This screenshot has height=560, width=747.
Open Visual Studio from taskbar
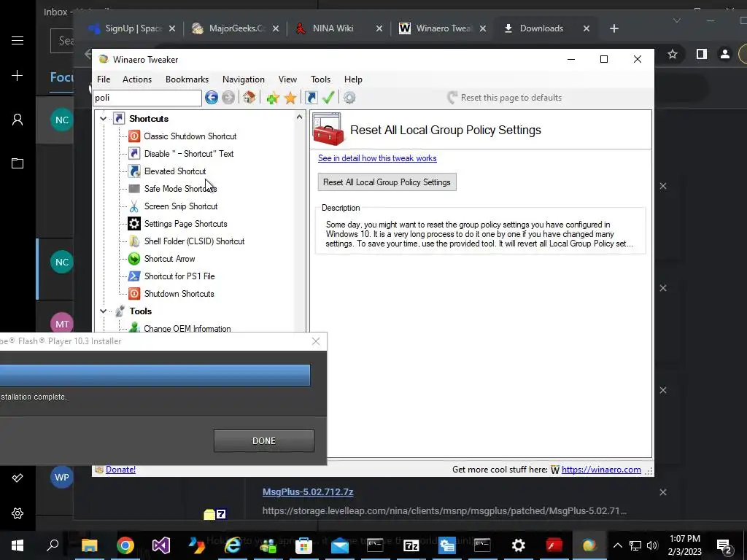161,545
